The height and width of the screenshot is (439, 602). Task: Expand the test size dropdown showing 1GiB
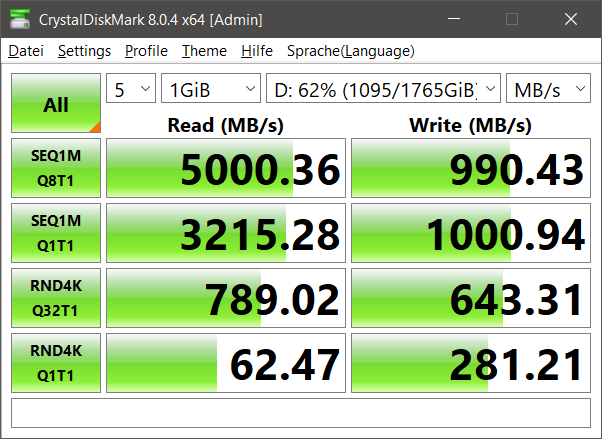[x=211, y=88]
